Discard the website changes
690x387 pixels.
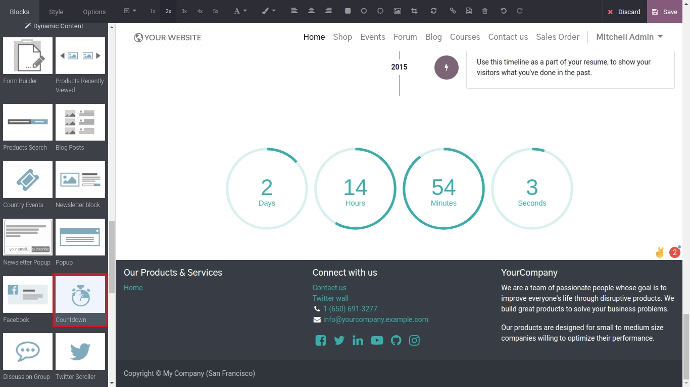pyautogui.click(x=624, y=11)
